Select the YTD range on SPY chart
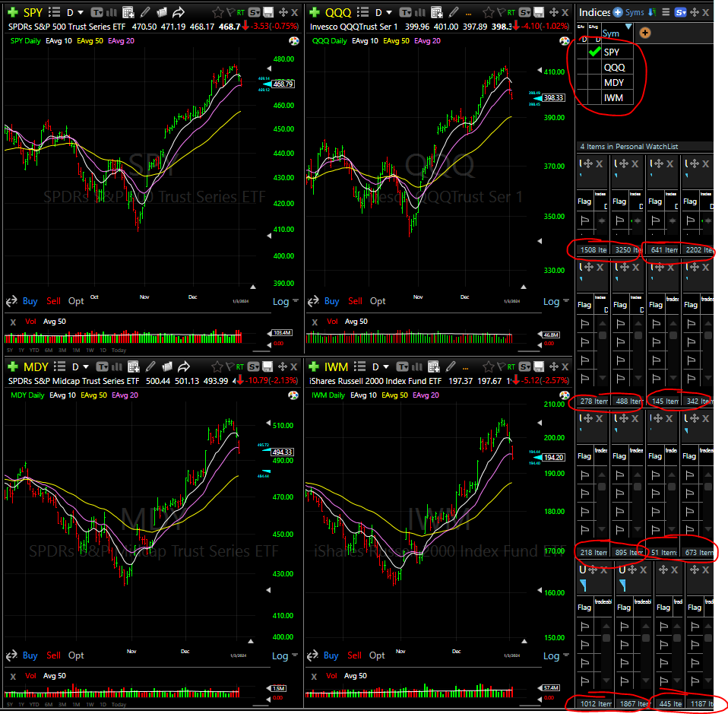 34,351
